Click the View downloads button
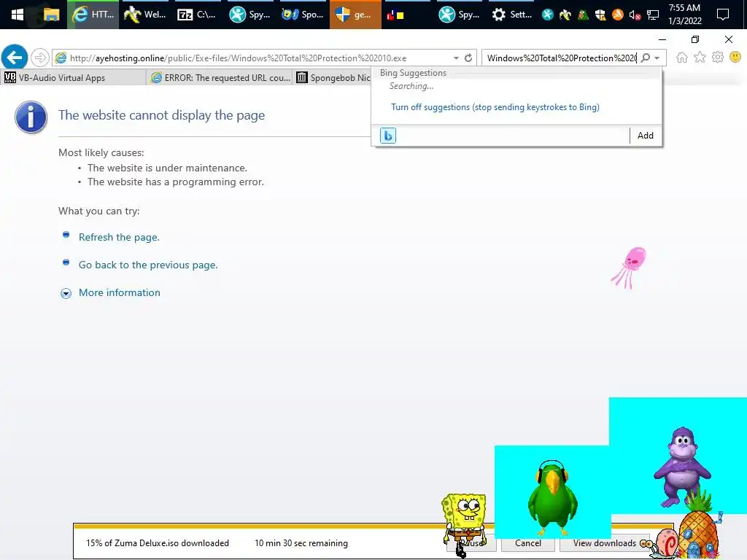 604,543
